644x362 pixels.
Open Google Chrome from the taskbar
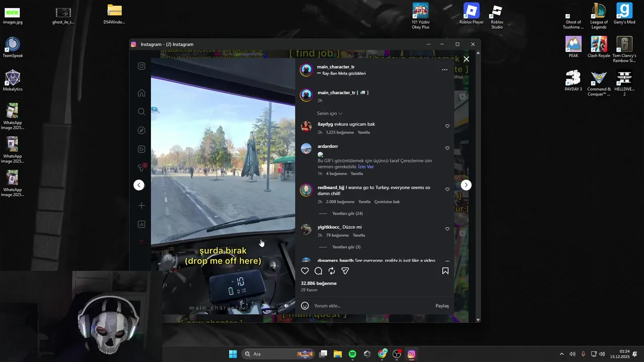coord(382,354)
